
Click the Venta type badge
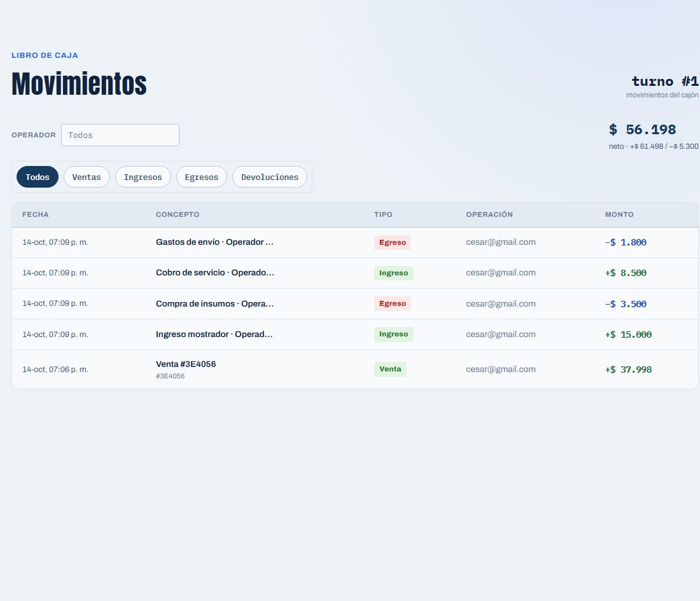(390, 370)
